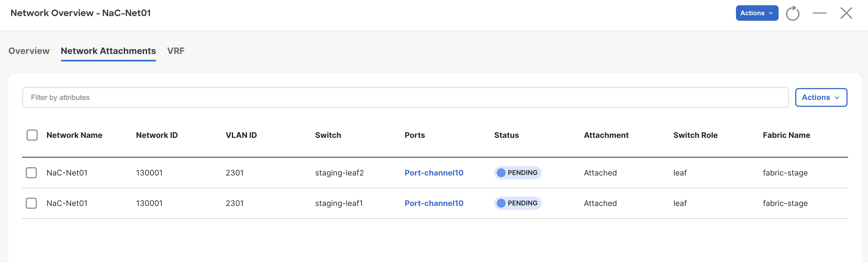868x263 pixels.
Task: Focus the Filter by attributes field
Action: pos(405,97)
